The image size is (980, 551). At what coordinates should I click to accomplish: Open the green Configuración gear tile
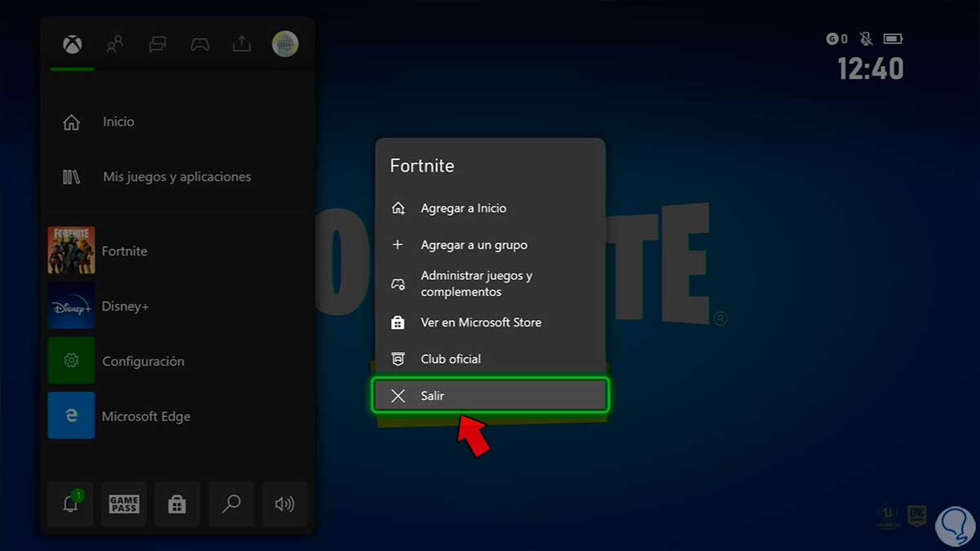[x=71, y=360]
